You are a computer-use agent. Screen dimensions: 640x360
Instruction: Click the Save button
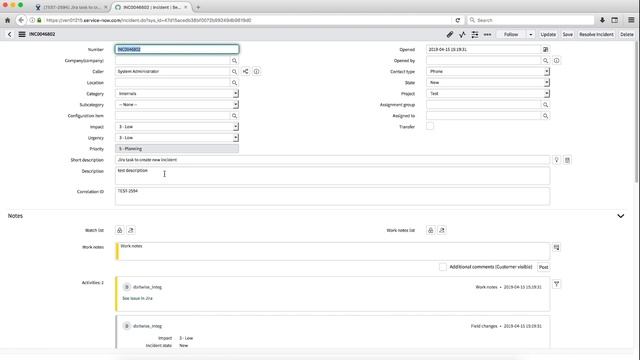567,35
